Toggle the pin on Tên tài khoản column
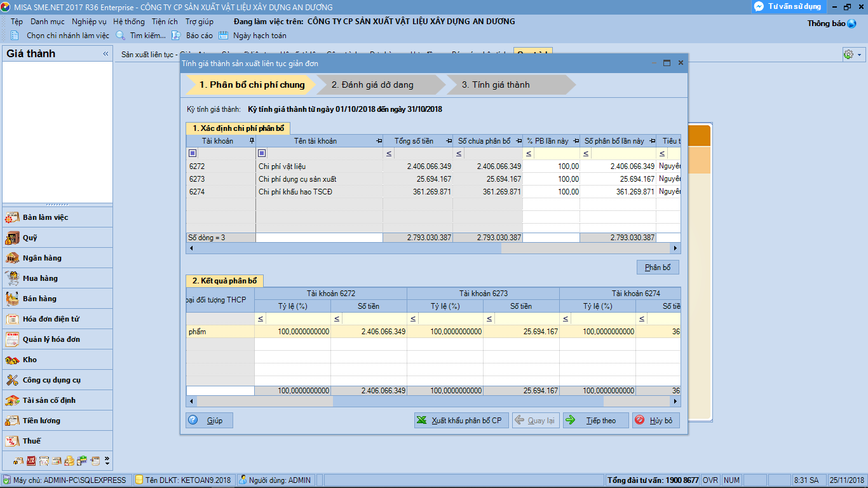The width and height of the screenshot is (868, 488). tap(379, 141)
